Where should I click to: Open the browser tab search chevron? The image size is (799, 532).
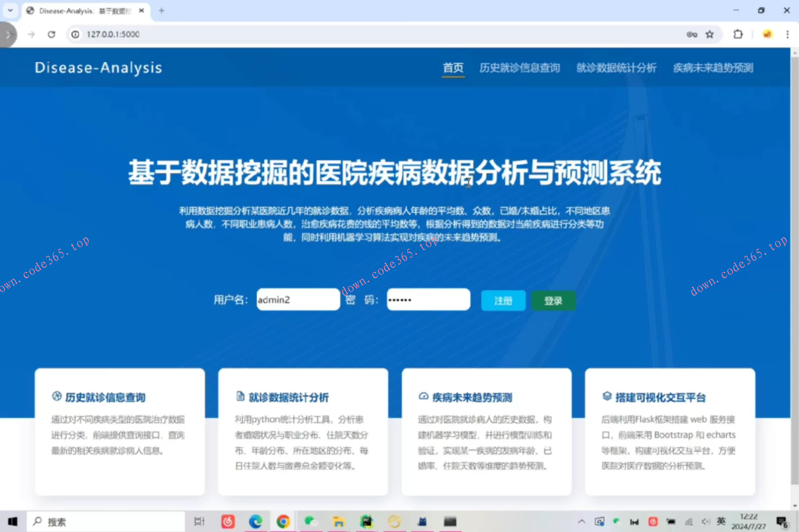(x=10, y=10)
